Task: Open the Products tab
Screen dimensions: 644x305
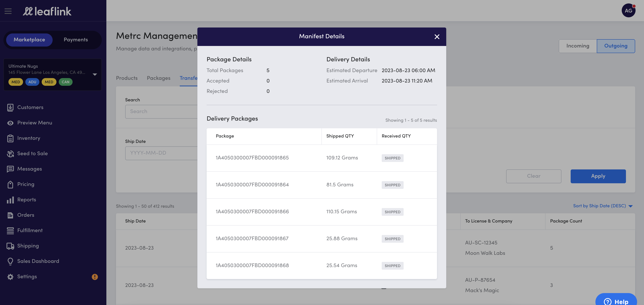Action: (x=127, y=78)
